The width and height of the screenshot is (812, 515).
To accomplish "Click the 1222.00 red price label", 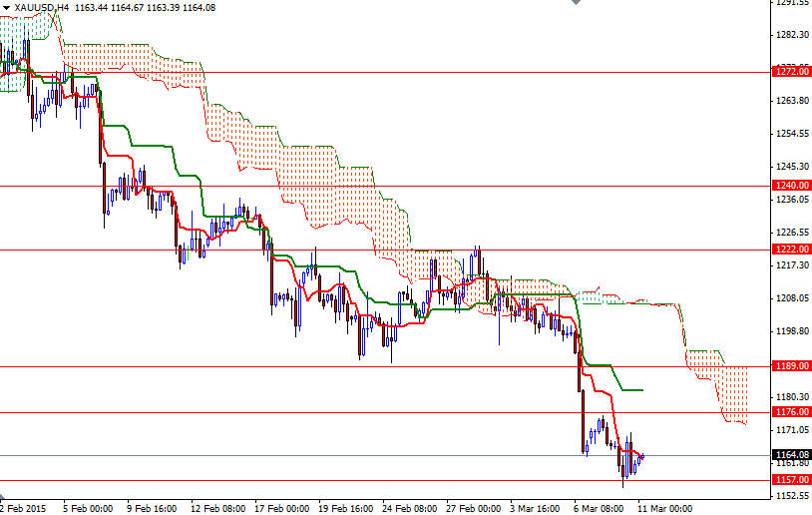I will [x=791, y=250].
